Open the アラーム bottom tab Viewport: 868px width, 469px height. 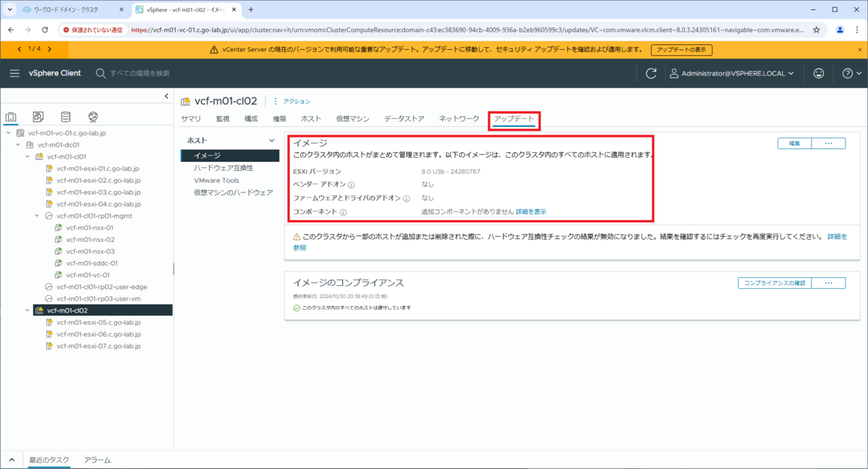pos(97,460)
